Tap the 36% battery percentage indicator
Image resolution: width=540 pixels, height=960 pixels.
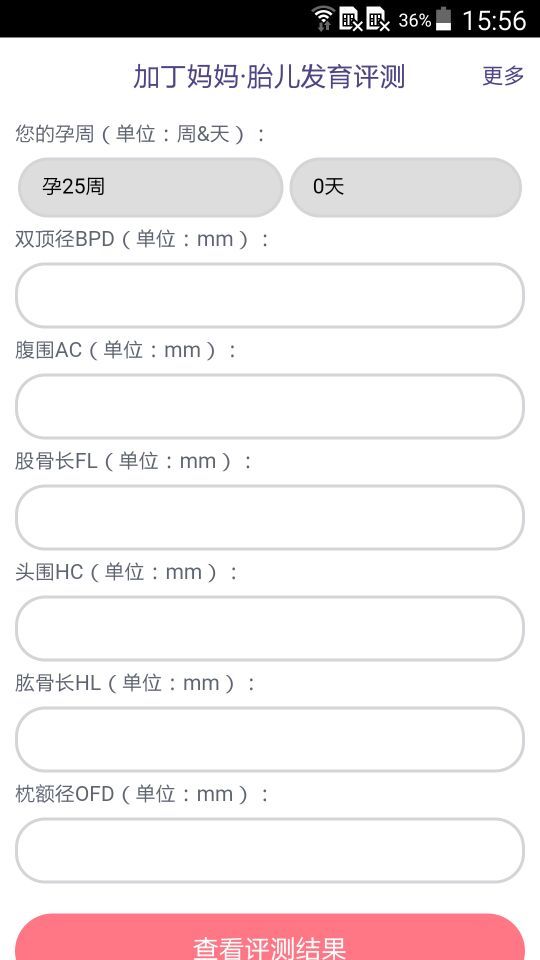click(x=414, y=20)
